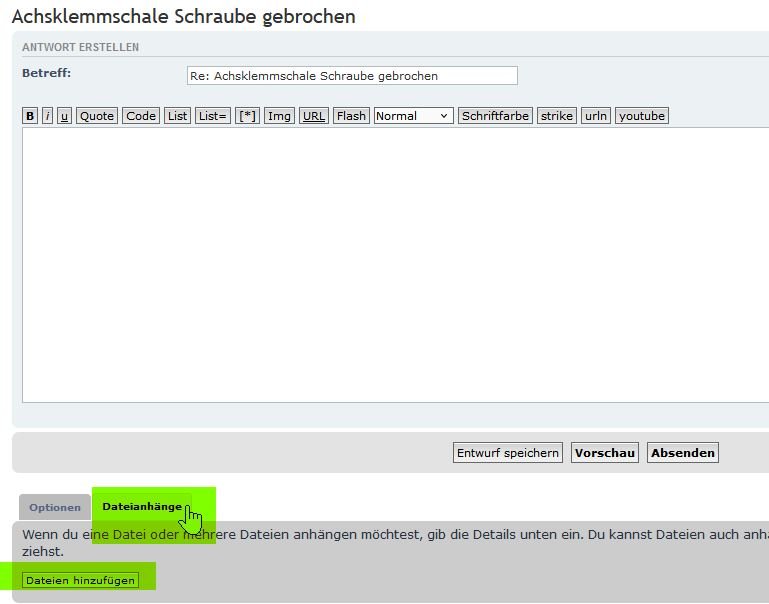Apply italic with the i button
Viewport: 769px width, 604px height.
click(x=47, y=116)
